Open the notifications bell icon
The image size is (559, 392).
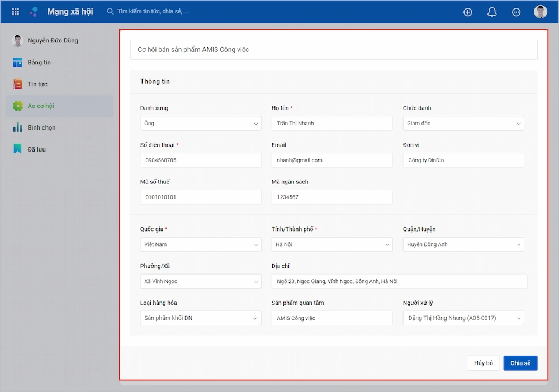(492, 12)
